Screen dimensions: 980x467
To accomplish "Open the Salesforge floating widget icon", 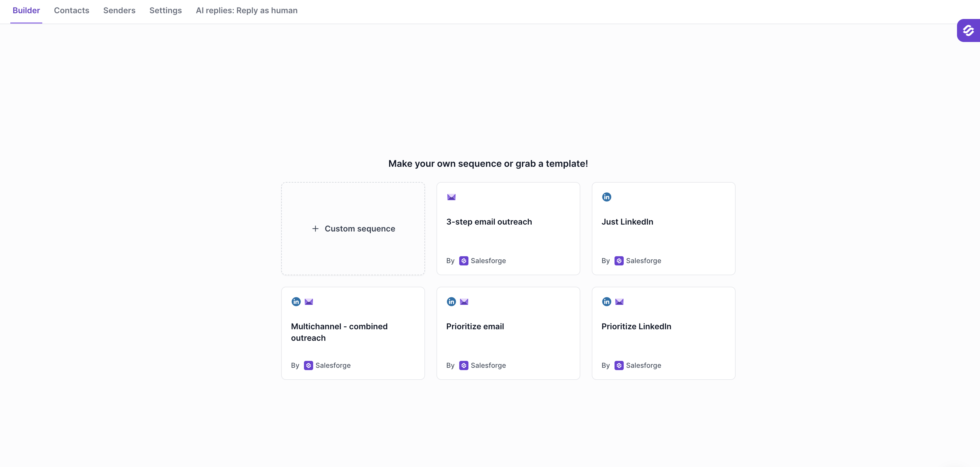I will click(968, 30).
